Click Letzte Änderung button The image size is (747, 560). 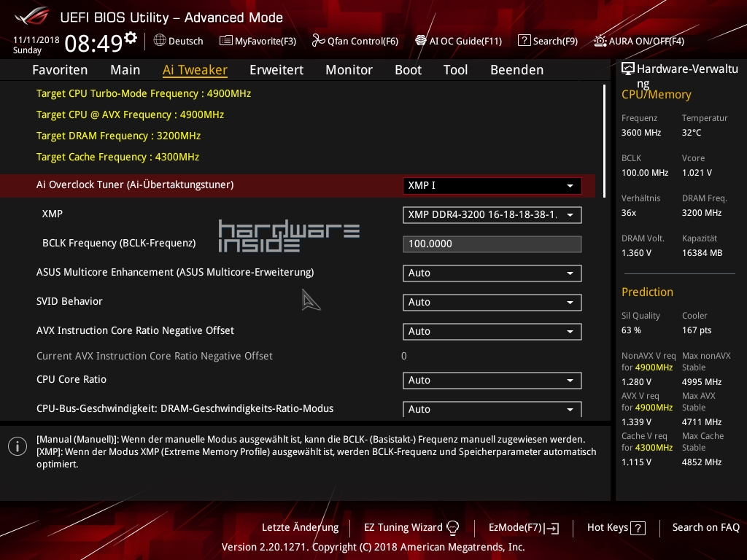[x=300, y=528]
